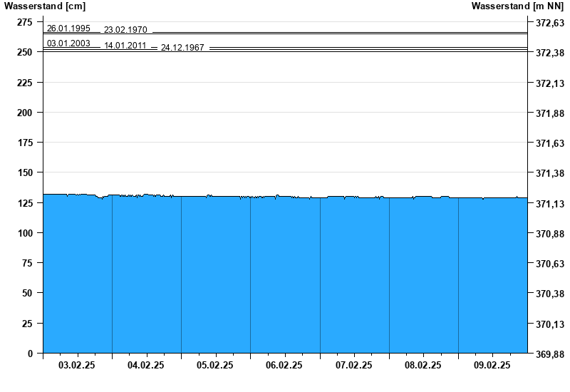Click the 23.02.1970 flood mark label

coord(125,30)
